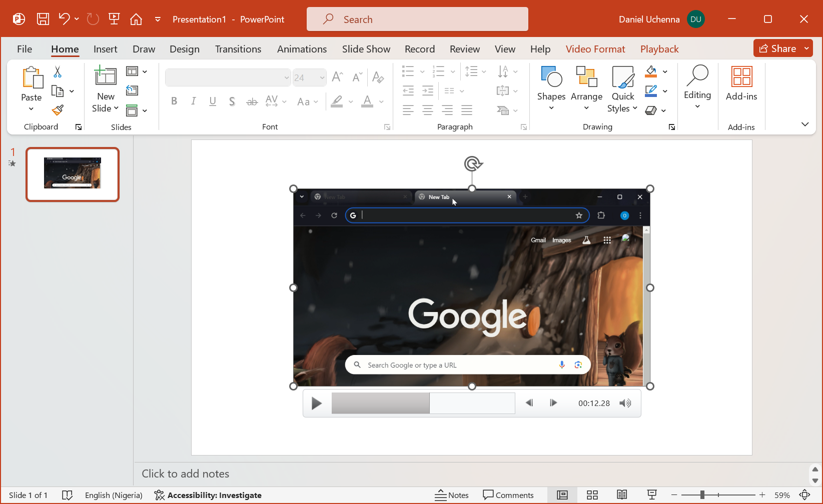This screenshot has width=823, height=504.
Task: Play the video on the slide
Action: [x=316, y=403]
